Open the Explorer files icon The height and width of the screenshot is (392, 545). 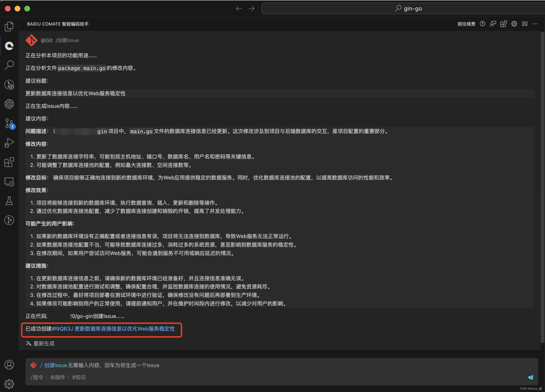pyautogui.click(x=9, y=26)
